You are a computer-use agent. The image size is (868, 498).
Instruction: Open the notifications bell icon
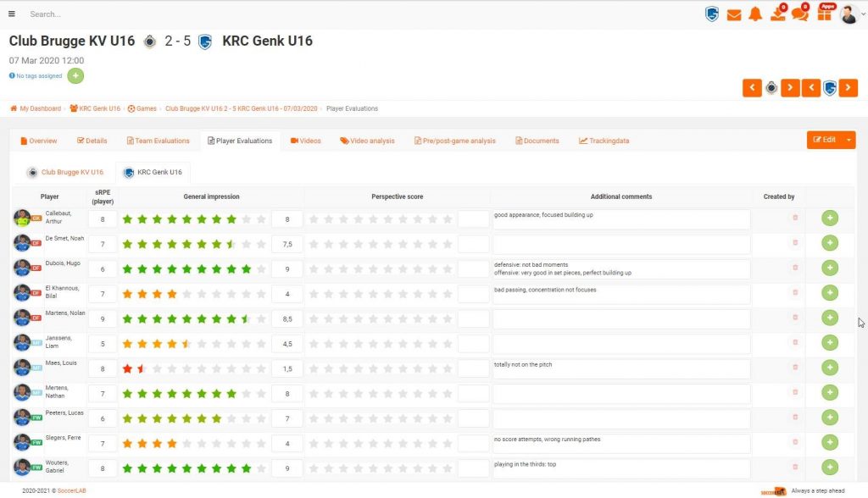755,14
